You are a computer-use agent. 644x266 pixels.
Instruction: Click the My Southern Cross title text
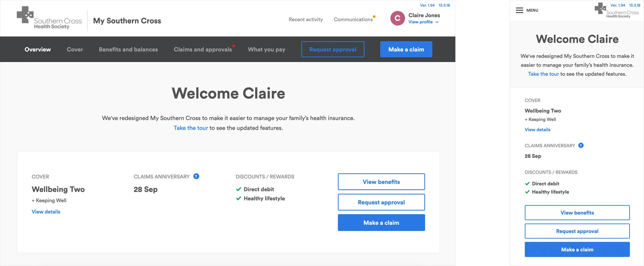click(x=127, y=21)
